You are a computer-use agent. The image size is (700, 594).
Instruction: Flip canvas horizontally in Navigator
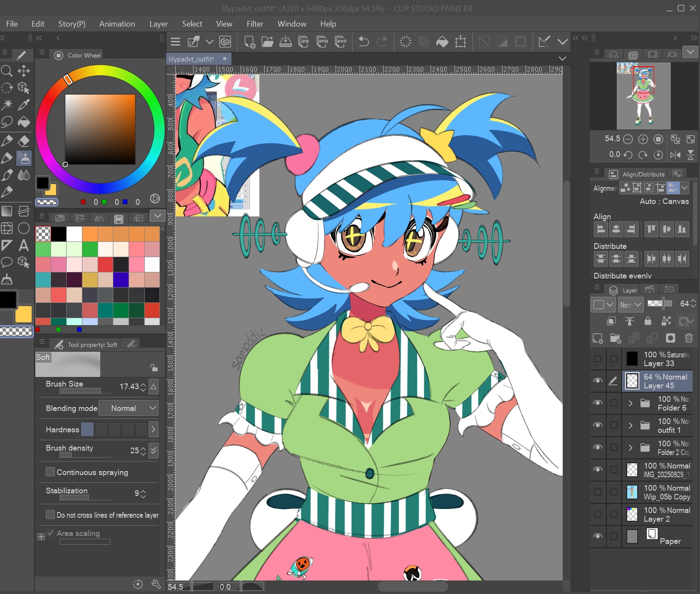click(675, 155)
